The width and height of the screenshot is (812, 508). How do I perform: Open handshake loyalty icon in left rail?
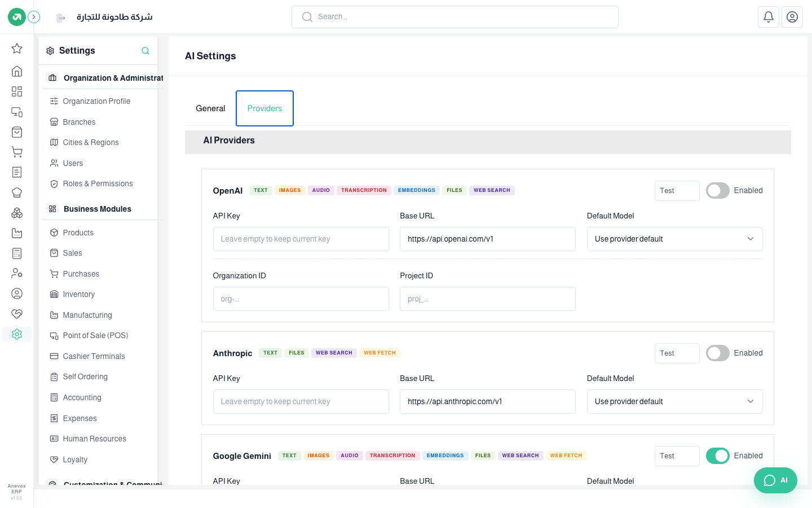(x=17, y=314)
